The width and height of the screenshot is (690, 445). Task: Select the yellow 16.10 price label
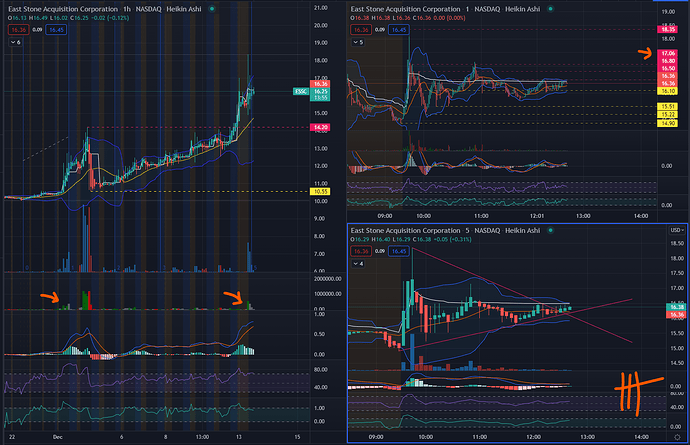pos(668,91)
